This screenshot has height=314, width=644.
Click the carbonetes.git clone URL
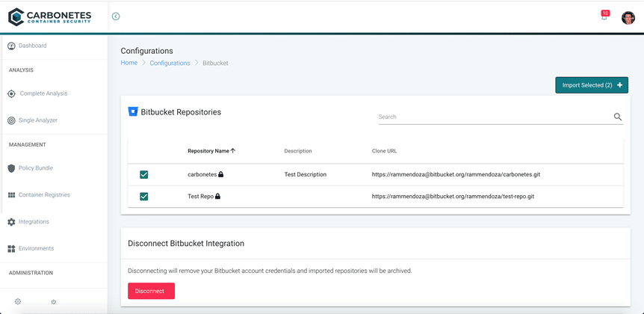pyautogui.click(x=456, y=174)
